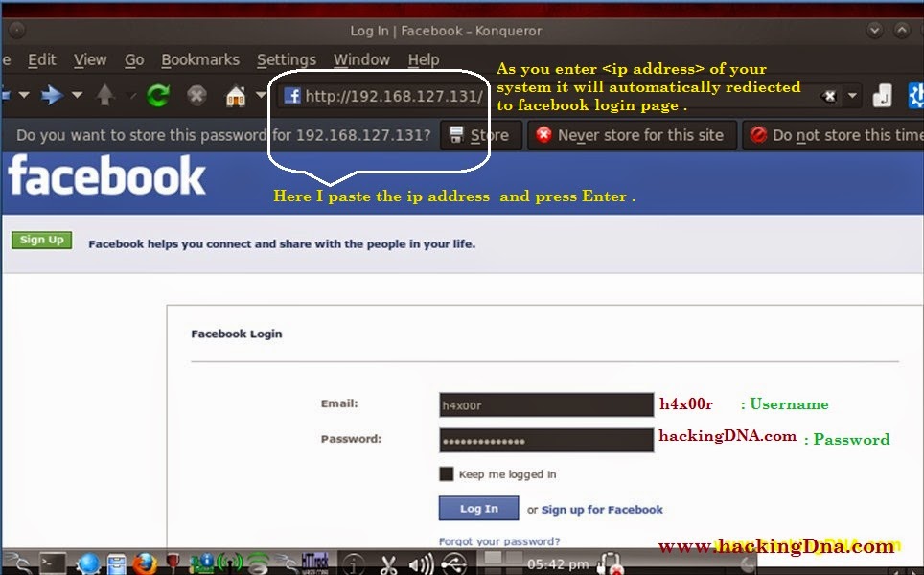
Task: Click the facebook logo in the header
Action: click(x=106, y=175)
